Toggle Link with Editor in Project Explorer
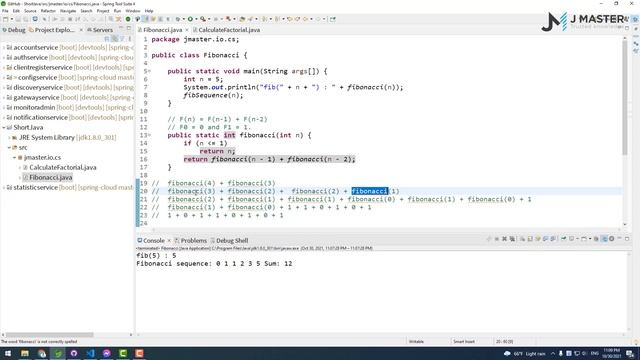This screenshot has height=360, width=640. pyautogui.click(x=115, y=38)
